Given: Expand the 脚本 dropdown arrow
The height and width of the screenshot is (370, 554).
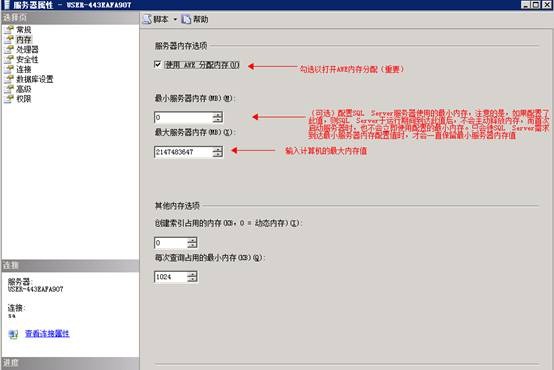Looking at the screenshot, I should (x=175, y=19).
